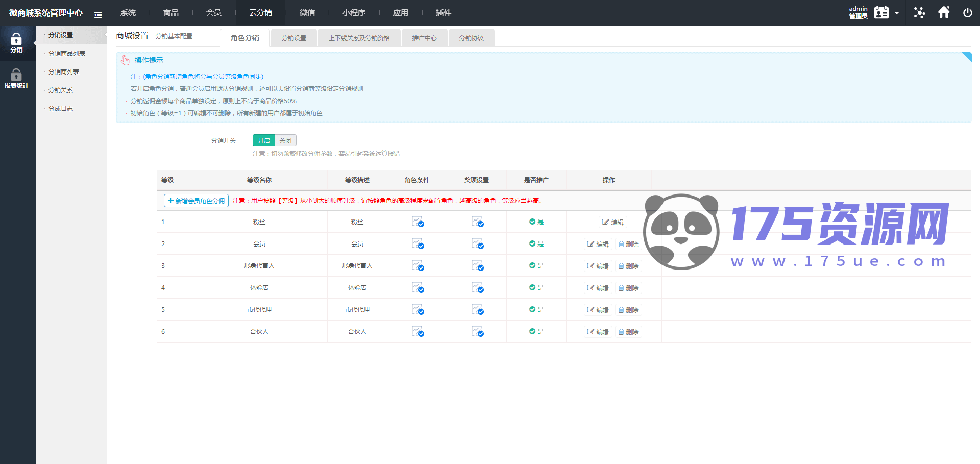Viewport: 980px width, 464px height.
Task: Open the 插件 top menu
Action: coord(444,13)
